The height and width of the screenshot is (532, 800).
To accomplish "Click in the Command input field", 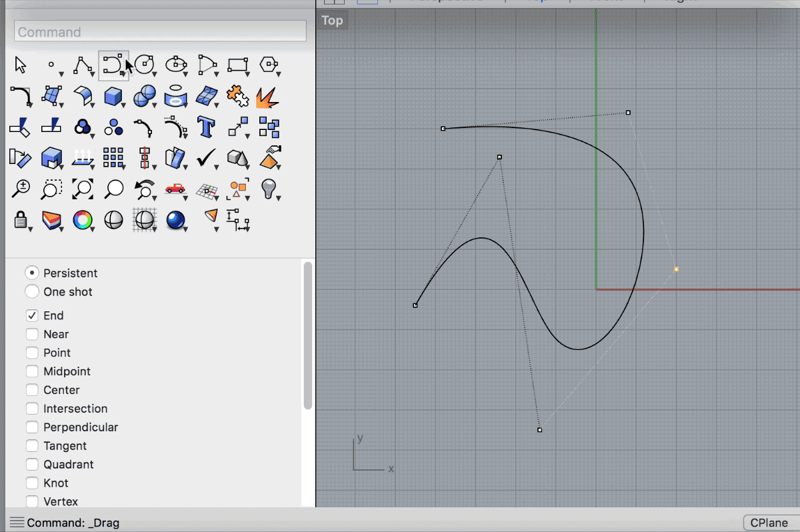I will (x=160, y=31).
